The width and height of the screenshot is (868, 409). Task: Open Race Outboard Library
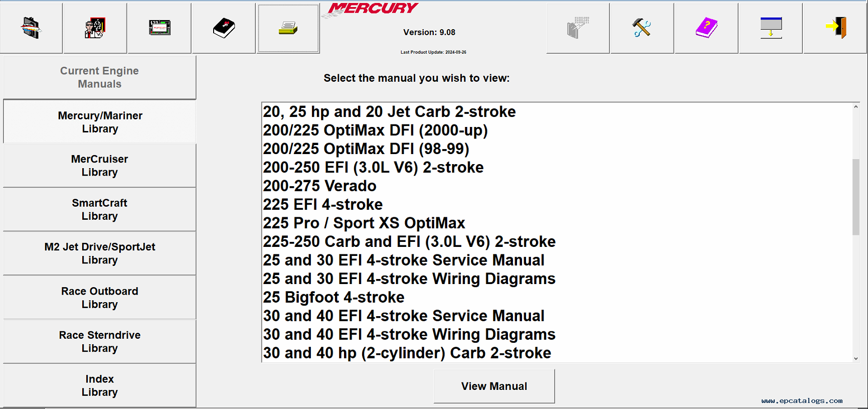(x=99, y=298)
